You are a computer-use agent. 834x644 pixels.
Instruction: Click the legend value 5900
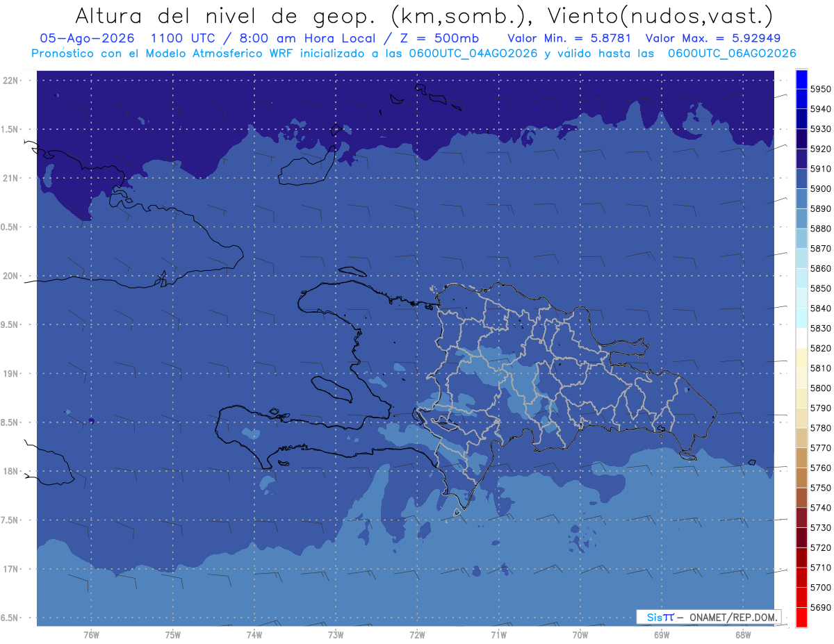(821, 189)
